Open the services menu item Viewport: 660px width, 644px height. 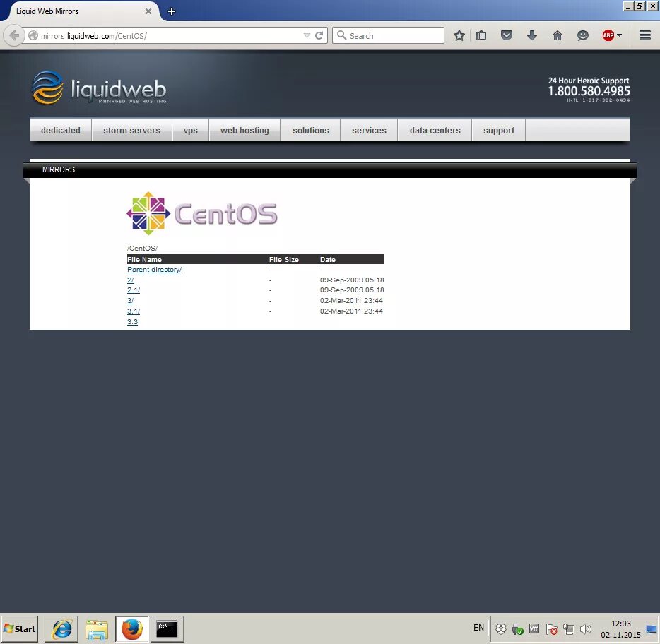(x=369, y=131)
